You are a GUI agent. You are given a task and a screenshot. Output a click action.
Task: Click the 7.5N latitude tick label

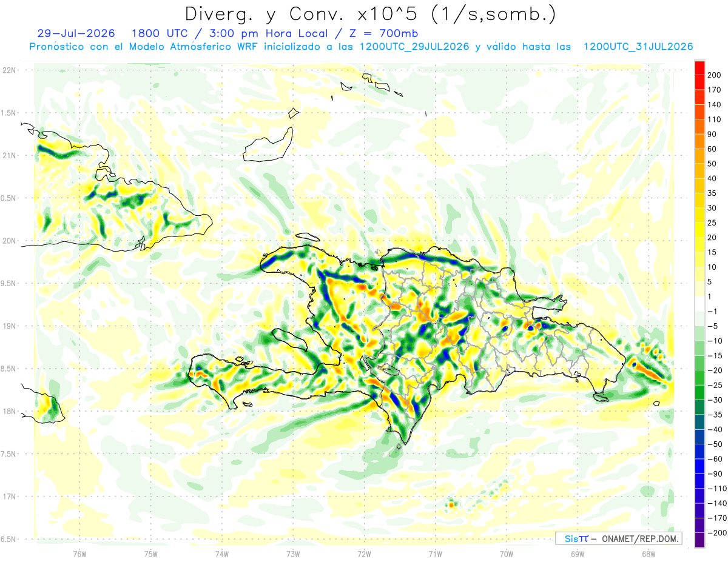click(x=8, y=453)
